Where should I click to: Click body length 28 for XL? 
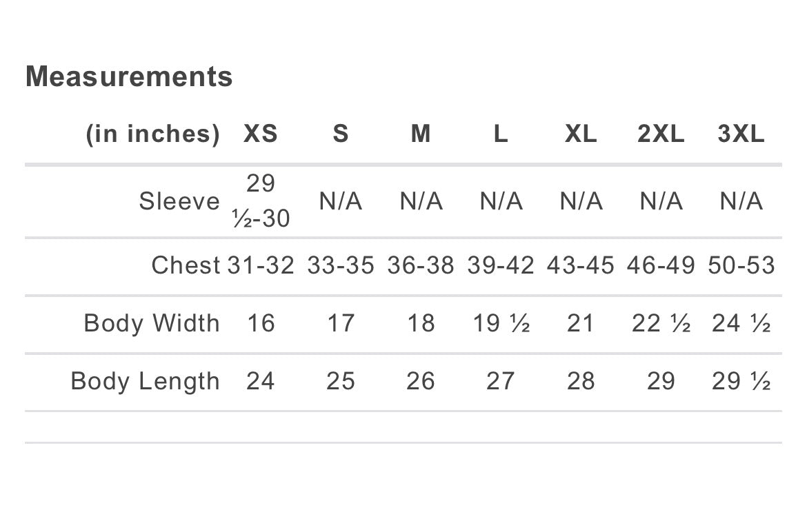(x=581, y=381)
